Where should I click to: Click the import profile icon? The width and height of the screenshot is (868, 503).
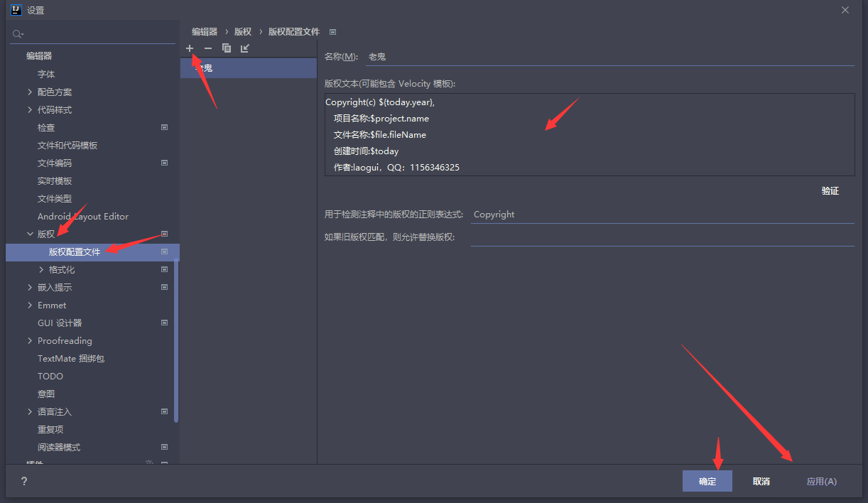point(245,48)
